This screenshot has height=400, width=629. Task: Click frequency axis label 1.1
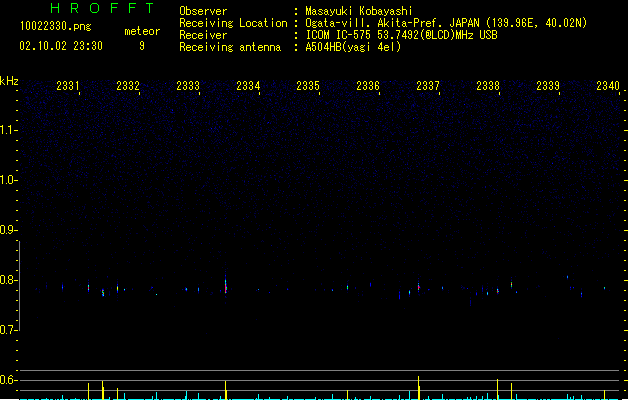(x=8, y=130)
